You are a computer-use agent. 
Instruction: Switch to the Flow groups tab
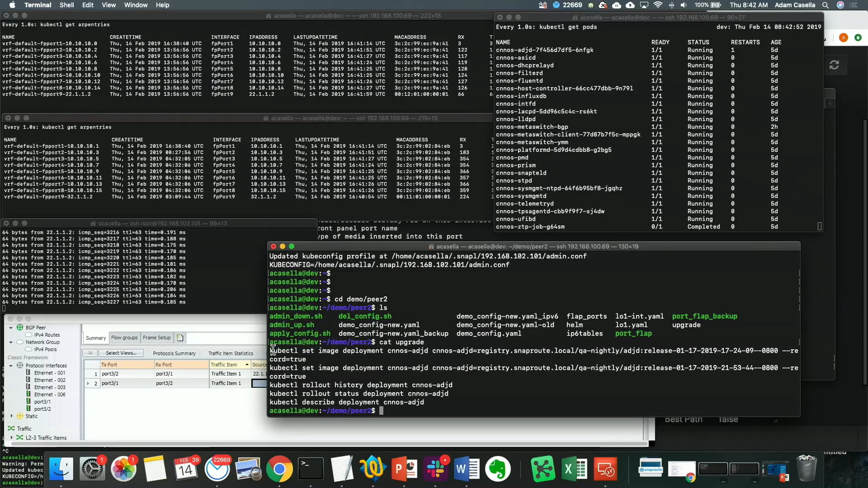(124, 338)
